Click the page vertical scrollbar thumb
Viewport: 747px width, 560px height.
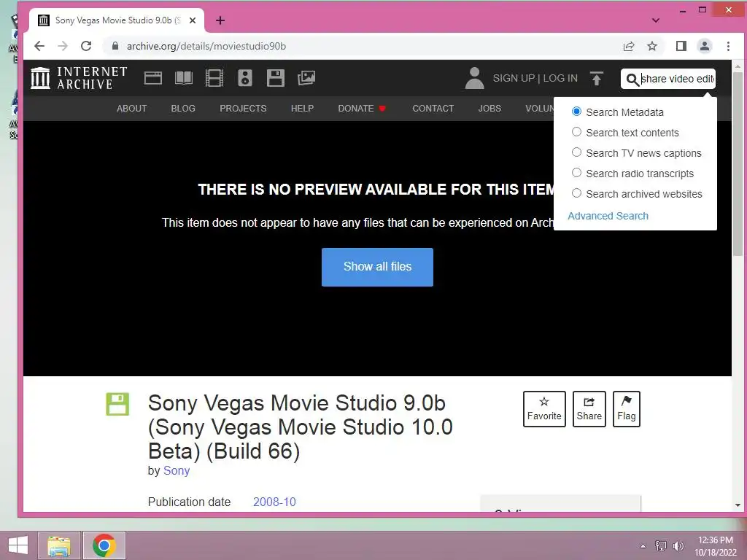coord(738,166)
